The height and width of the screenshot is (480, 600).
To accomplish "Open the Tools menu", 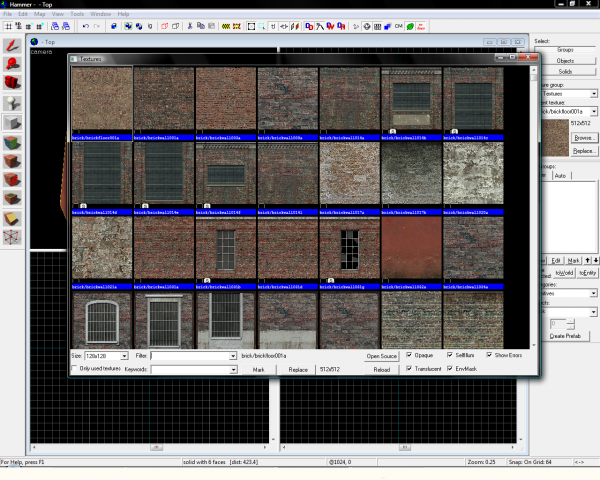I will click(77, 14).
